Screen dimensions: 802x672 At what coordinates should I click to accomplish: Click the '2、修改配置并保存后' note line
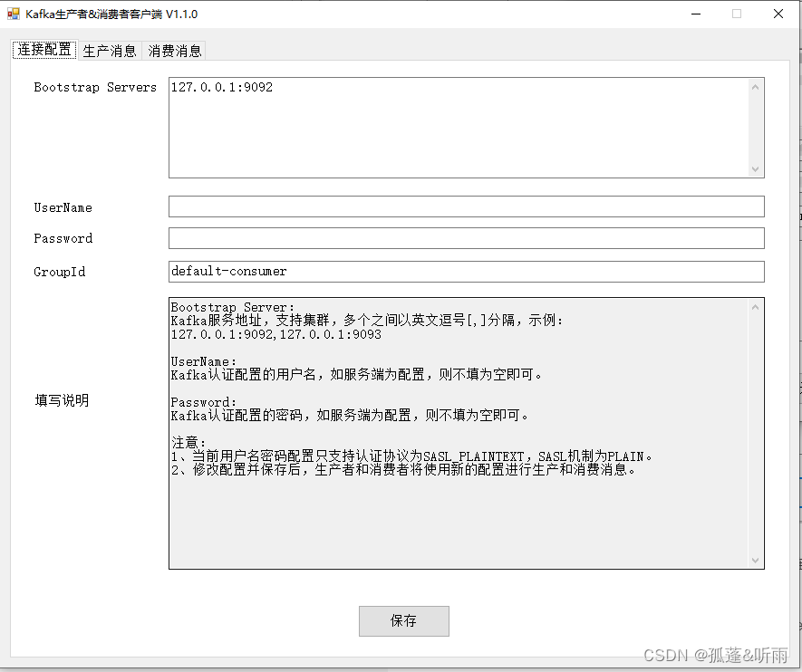403,469
